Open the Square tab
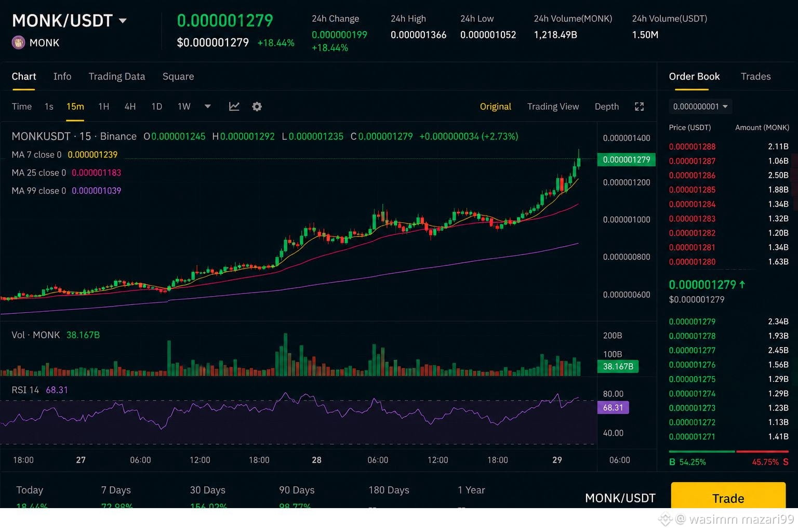Screen dimensions: 798x532 pyautogui.click(x=178, y=76)
